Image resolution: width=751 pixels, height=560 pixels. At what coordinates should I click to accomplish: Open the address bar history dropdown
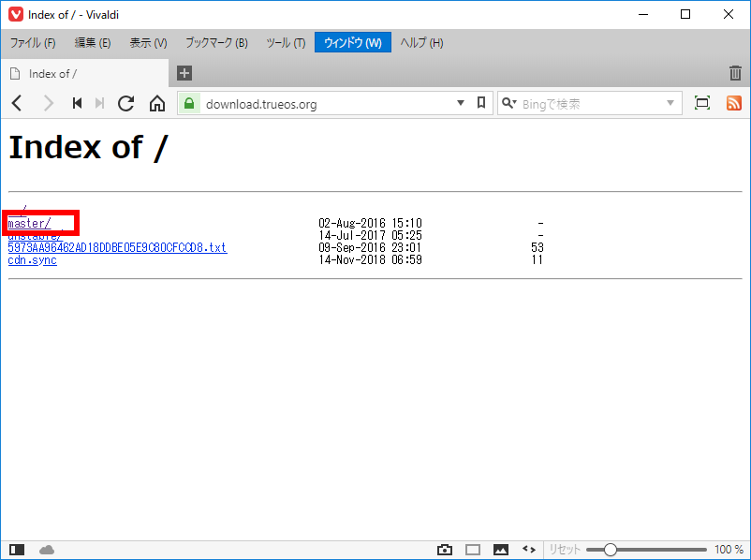tap(461, 103)
